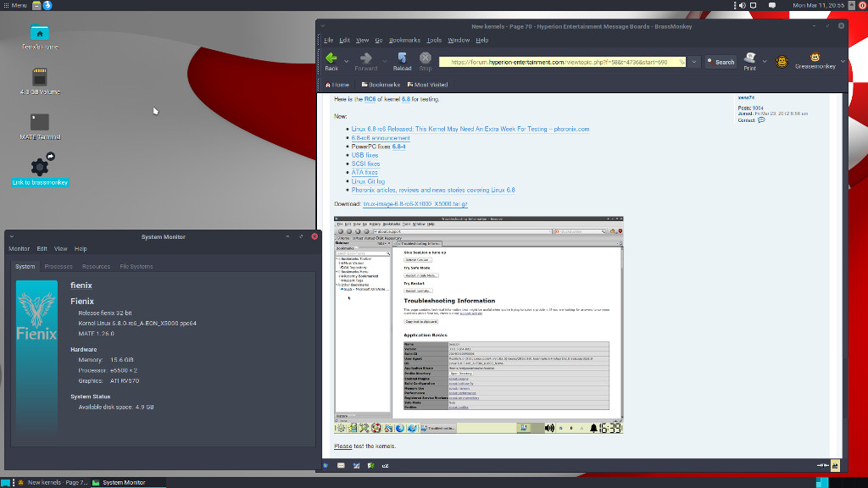Launch the blue browser icon in top panel
This screenshot has height=488, width=868.
pos(47,6)
